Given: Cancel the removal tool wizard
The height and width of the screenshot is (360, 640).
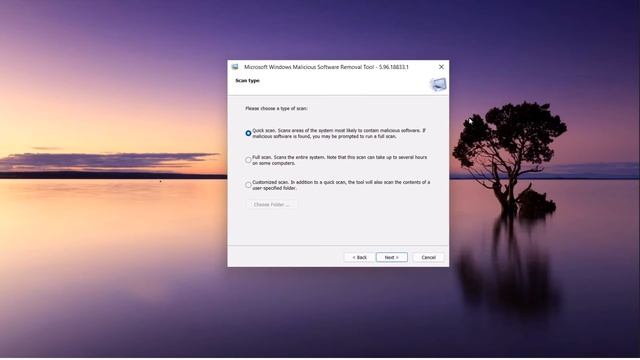Looking at the screenshot, I should [x=428, y=258].
